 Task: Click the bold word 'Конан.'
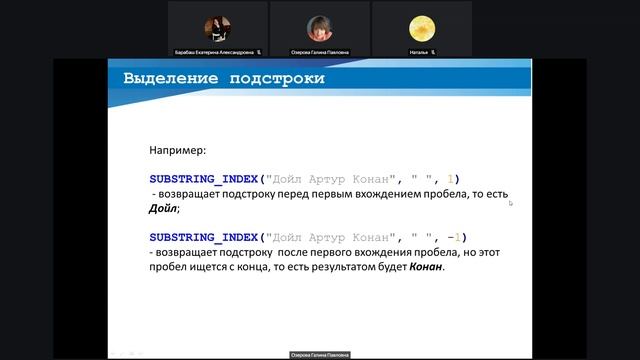427,267
